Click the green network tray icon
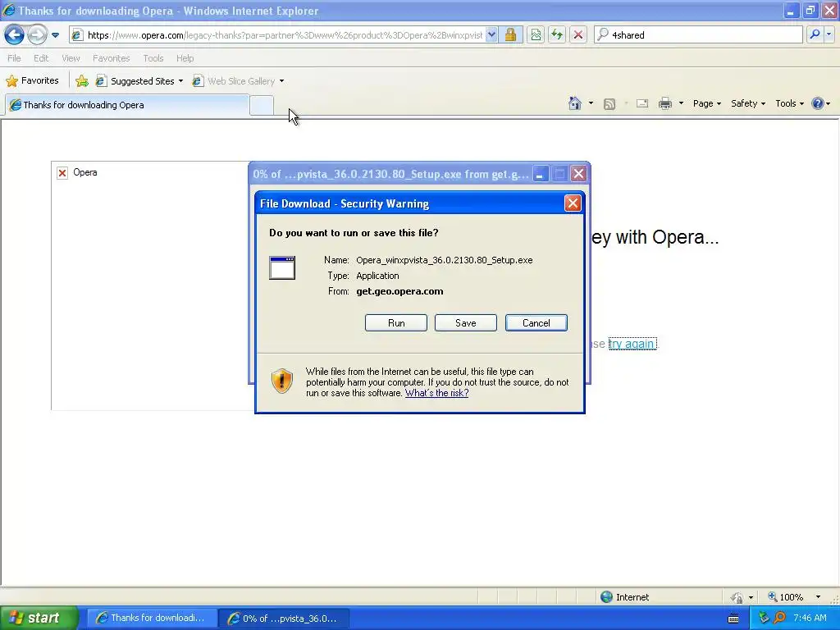This screenshot has height=630, width=840. point(764,619)
